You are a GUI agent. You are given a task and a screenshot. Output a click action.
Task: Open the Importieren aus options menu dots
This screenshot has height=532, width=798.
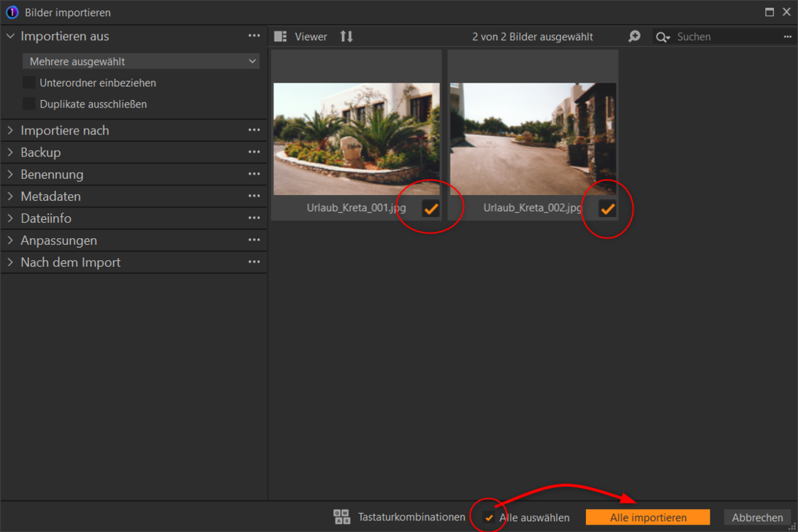click(254, 36)
